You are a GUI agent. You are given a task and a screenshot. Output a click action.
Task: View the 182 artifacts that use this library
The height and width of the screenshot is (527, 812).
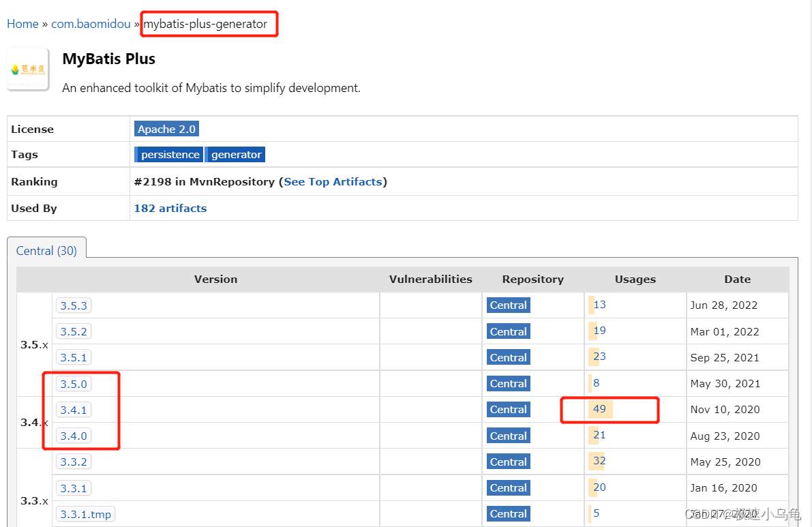point(170,208)
